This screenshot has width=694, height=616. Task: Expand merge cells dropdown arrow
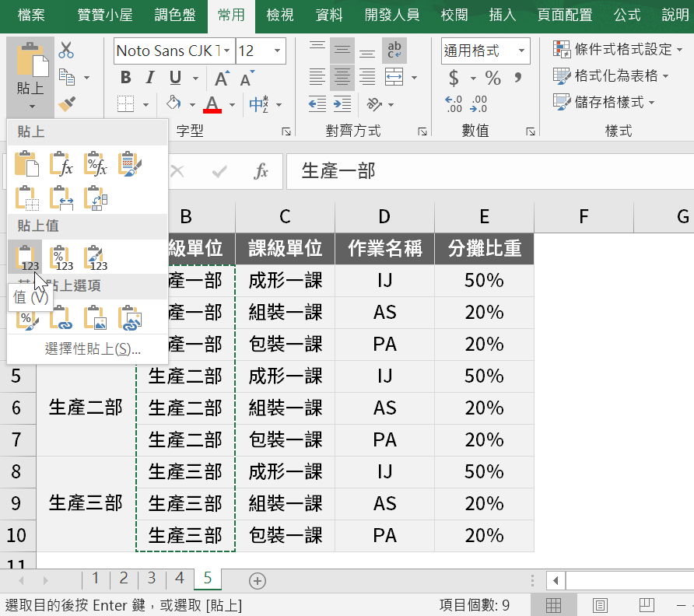414,78
